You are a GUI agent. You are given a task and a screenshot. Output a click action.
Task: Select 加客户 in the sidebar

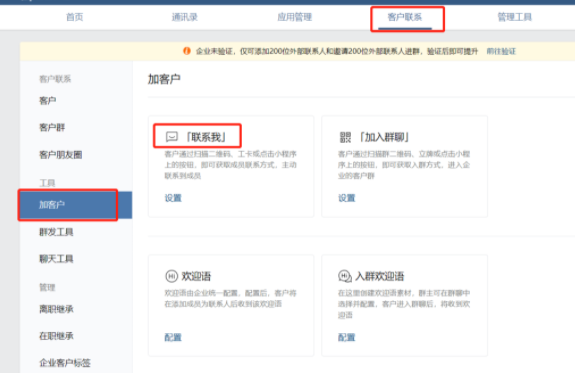(76, 205)
